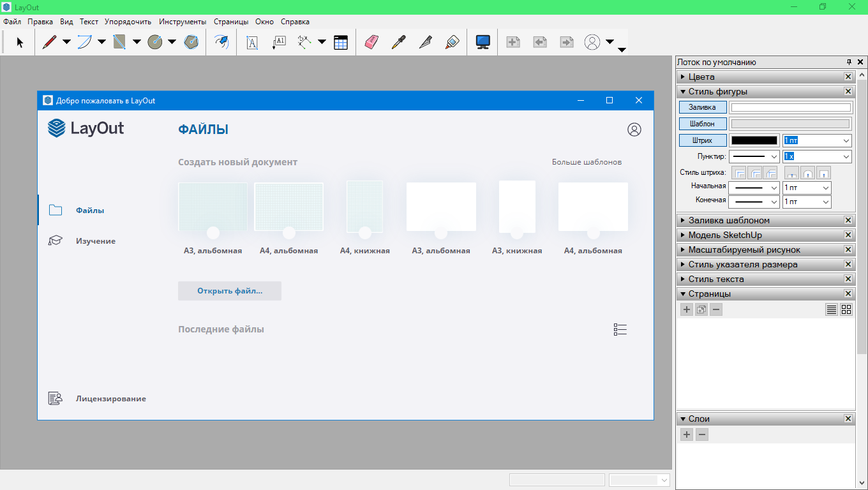Pick the Arc drawing tool

(84, 42)
